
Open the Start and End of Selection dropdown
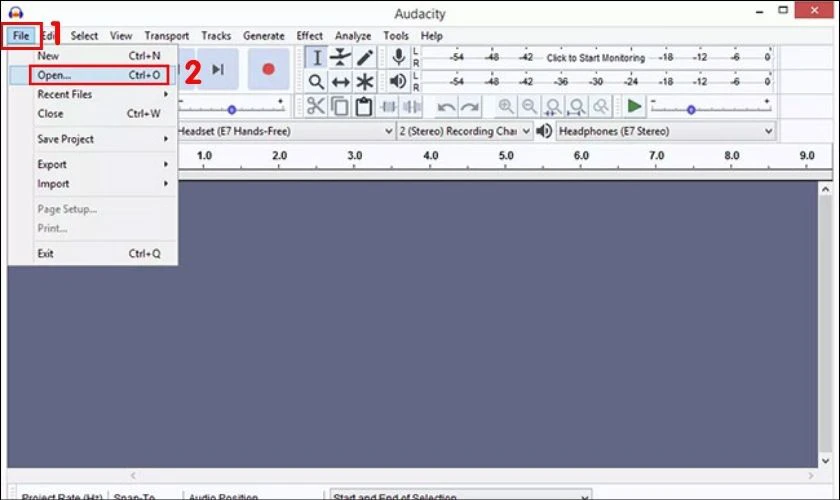[461, 495]
